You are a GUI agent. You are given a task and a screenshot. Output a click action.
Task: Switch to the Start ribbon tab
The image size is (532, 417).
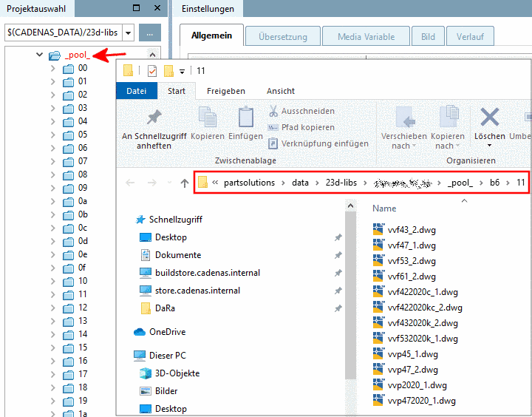[177, 91]
